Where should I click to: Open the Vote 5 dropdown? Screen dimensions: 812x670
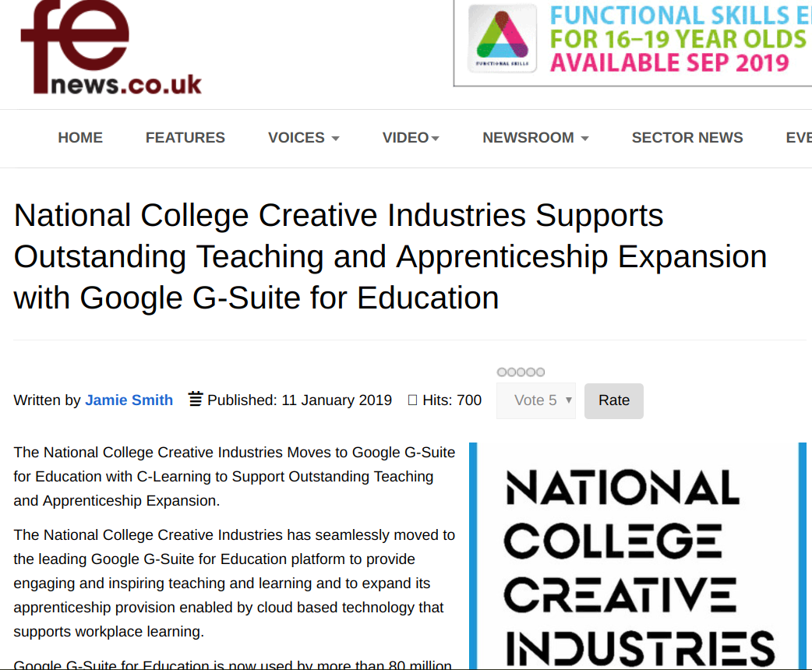click(536, 400)
